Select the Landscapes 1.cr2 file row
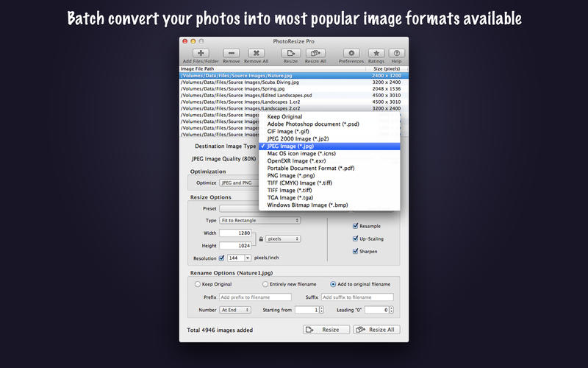Image resolution: width=588 pixels, height=368 pixels. [x=294, y=102]
